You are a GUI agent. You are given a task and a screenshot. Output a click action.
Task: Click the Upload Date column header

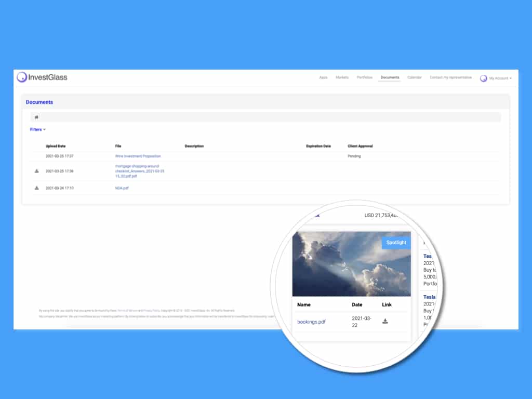(56, 146)
